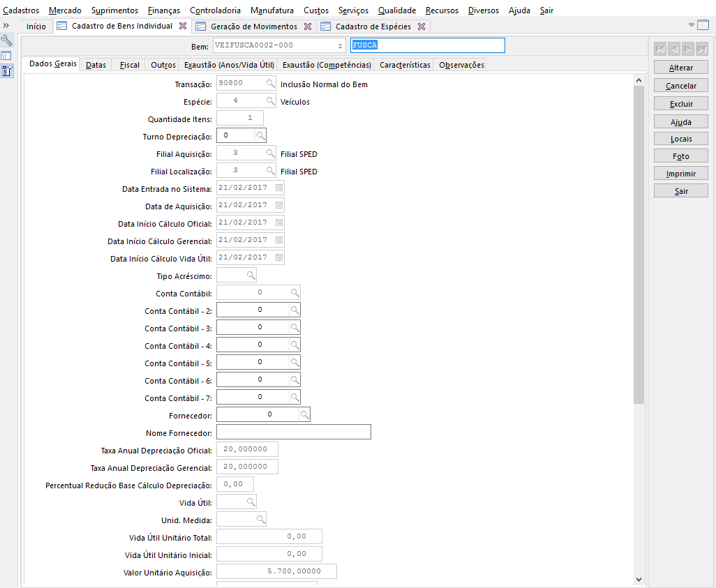The height and width of the screenshot is (588, 716).
Task: Click the Foto button
Action: [681, 156]
